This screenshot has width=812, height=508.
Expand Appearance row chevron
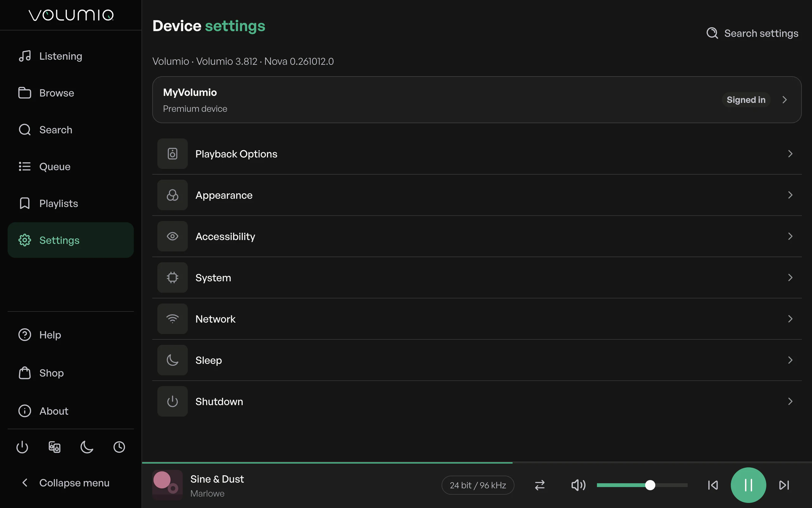coord(790,195)
